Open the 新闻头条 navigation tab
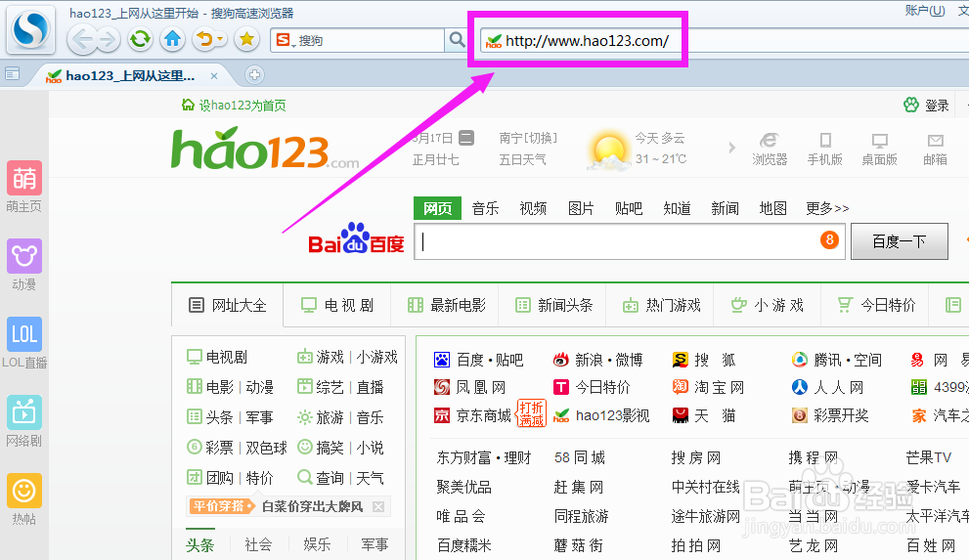The height and width of the screenshot is (560, 969). pos(553,305)
